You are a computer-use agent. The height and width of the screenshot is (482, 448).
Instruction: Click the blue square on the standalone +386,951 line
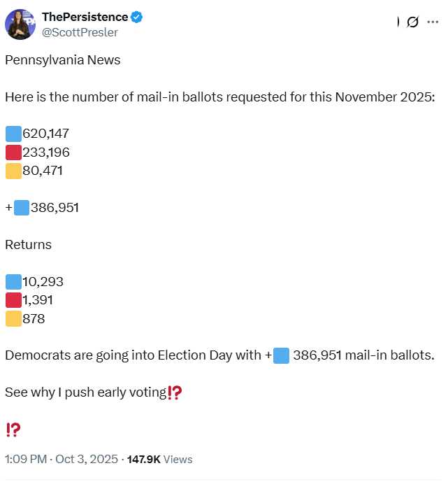[22, 208]
